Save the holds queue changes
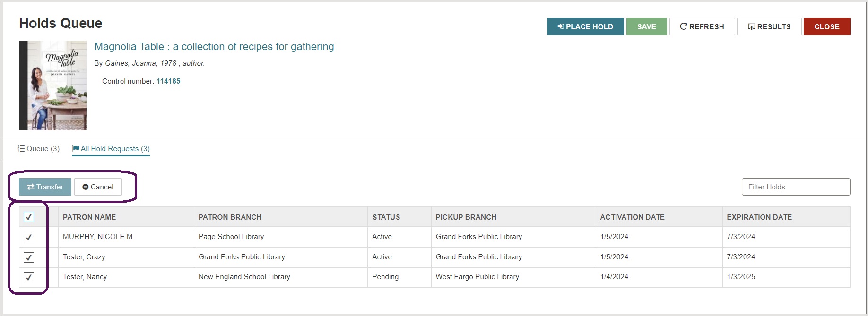This screenshot has height=316, width=868. click(x=646, y=27)
